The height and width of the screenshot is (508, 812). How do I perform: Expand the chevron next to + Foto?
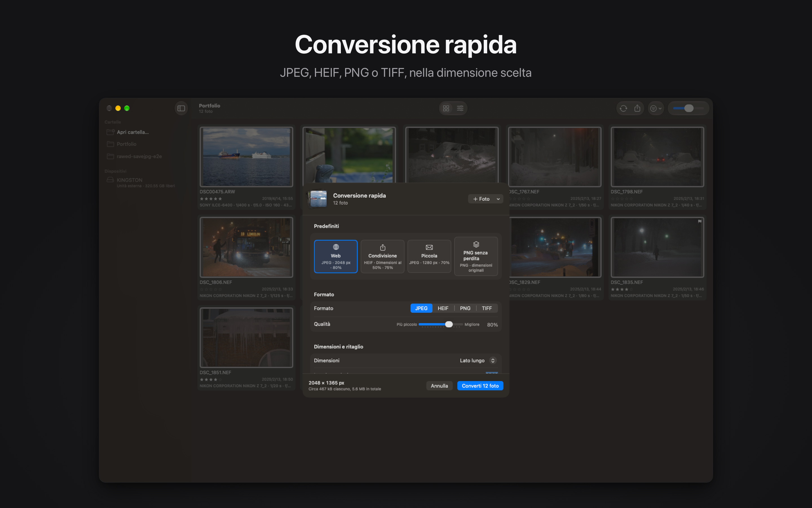tap(498, 199)
